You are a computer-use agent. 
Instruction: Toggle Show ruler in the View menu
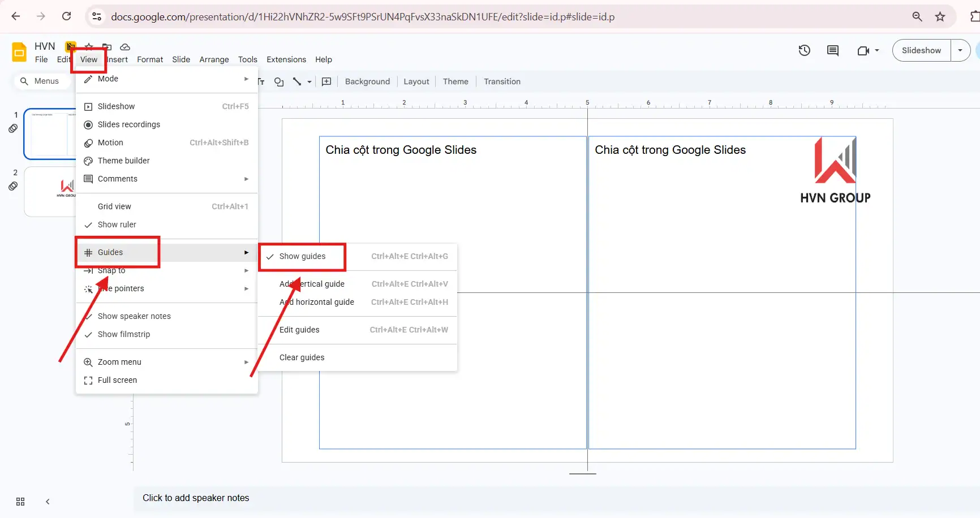click(117, 224)
